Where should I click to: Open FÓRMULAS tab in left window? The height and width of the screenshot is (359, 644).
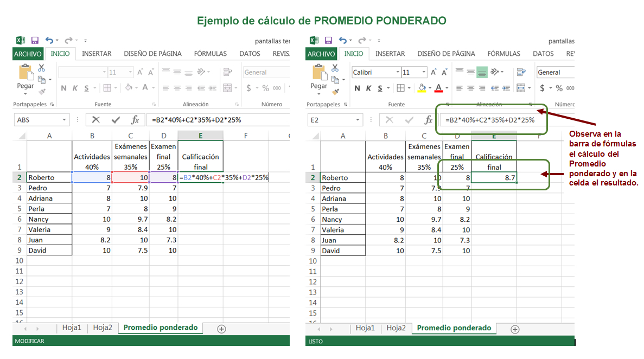pyautogui.click(x=211, y=54)
